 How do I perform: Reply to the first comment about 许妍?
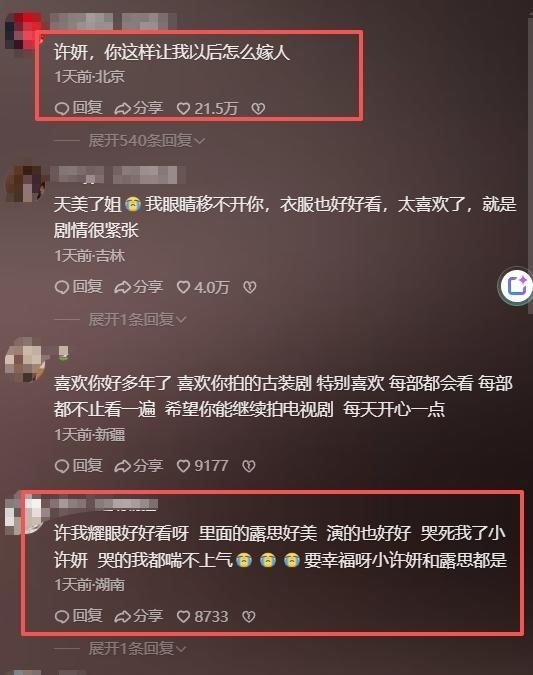(78, 108)
